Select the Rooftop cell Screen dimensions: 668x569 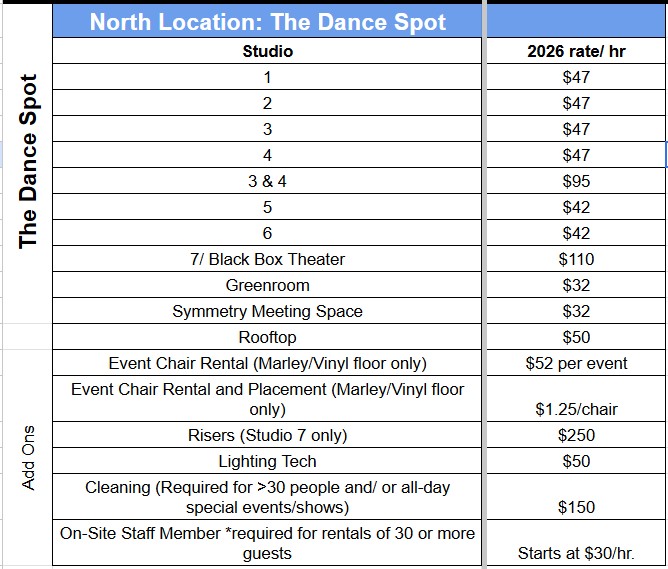point(268,337)
